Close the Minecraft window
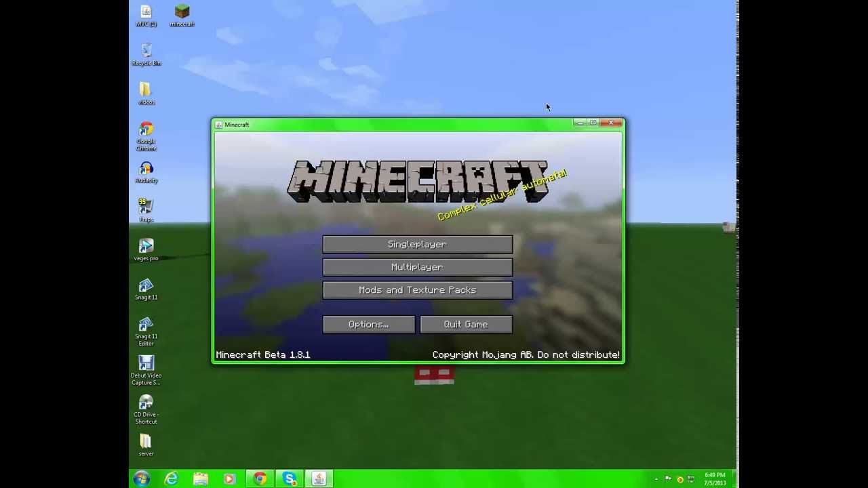The image size is (868, 488). pos(611,123)
